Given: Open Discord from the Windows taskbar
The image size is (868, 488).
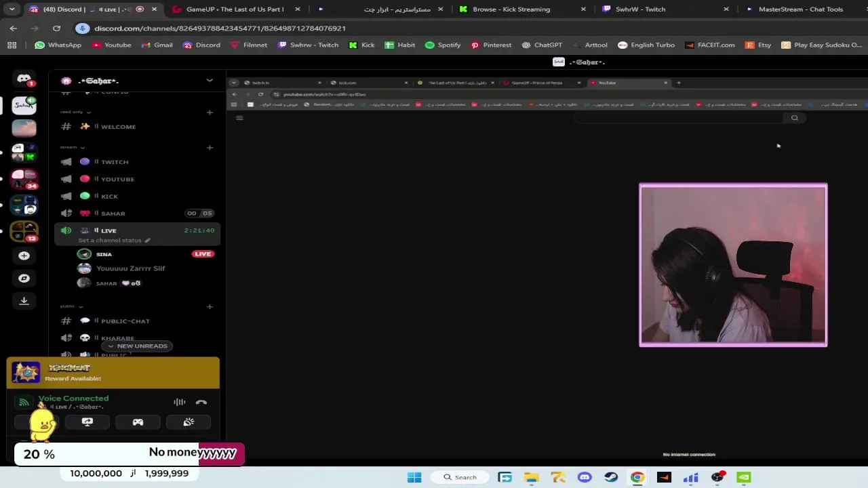Looking at the screenshot, I should coord(585,477).
